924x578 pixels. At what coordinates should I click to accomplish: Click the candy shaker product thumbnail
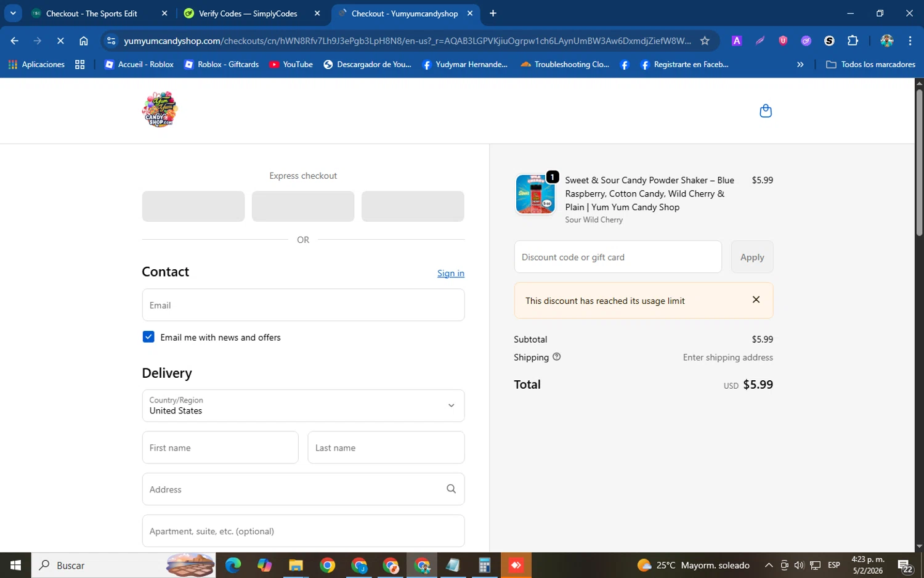click(535, 194)
